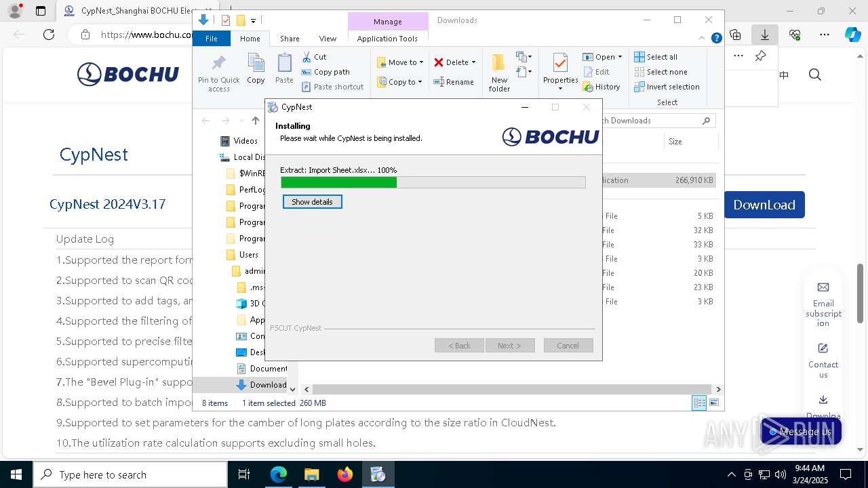The image size is (868, 488).
Task: Click Contact us on Bochu page
Action: pyautogui.click(x=823, y=361)
